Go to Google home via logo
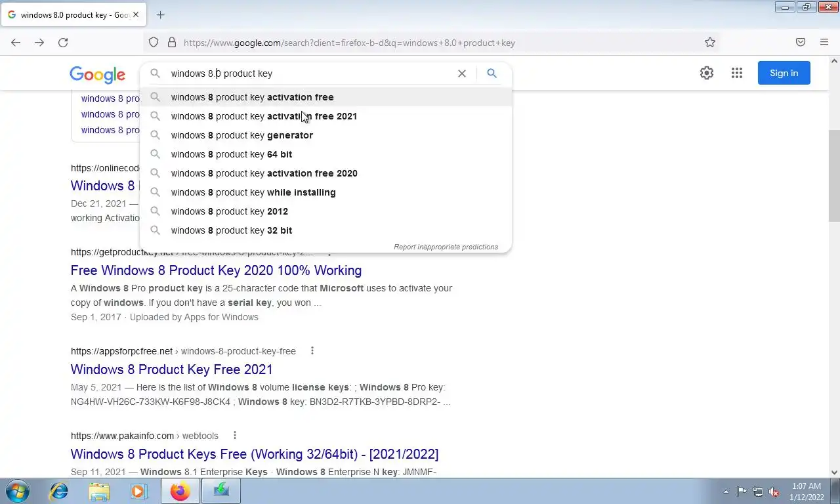Viewport: 840px width, 504px height. click(x=98, y=75)
